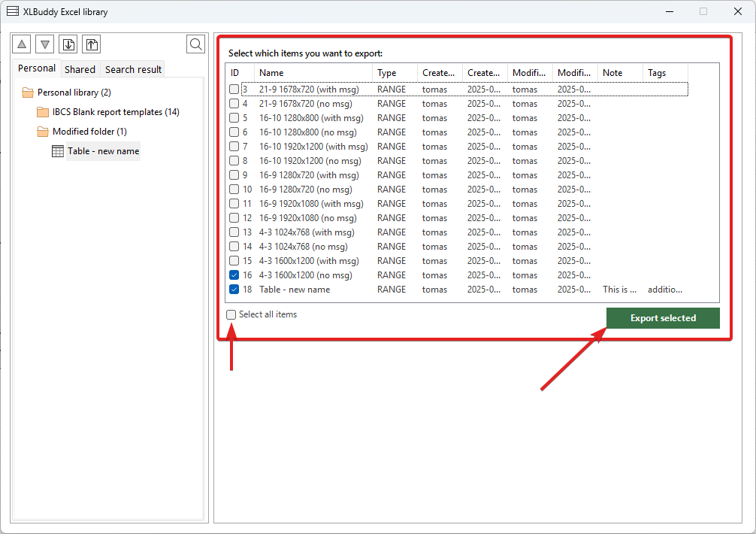Screen dimensions: 756x534
Task: Click the table icon beside Table - new name
Action: [58, 151]
